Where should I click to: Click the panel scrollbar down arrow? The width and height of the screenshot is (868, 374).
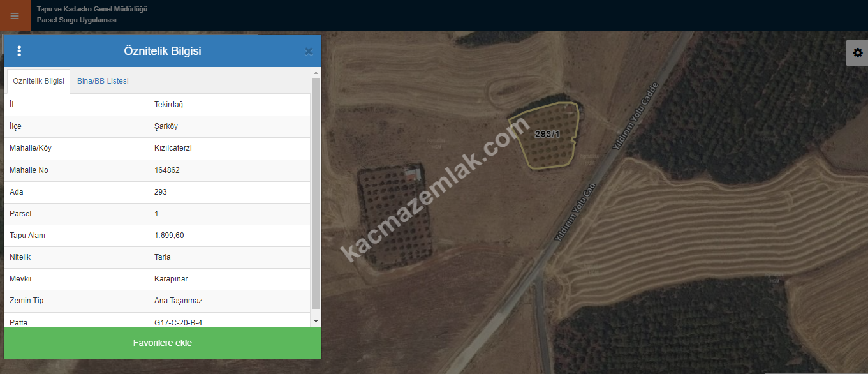coord(316,320)
